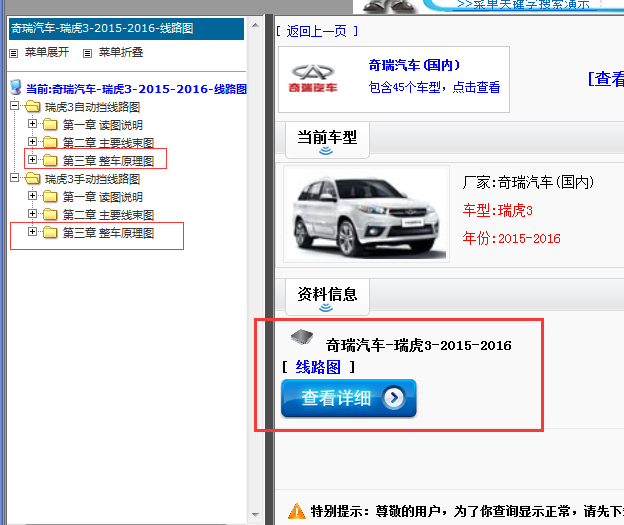Click left panel scrollbar down arrow

(255, 515)
